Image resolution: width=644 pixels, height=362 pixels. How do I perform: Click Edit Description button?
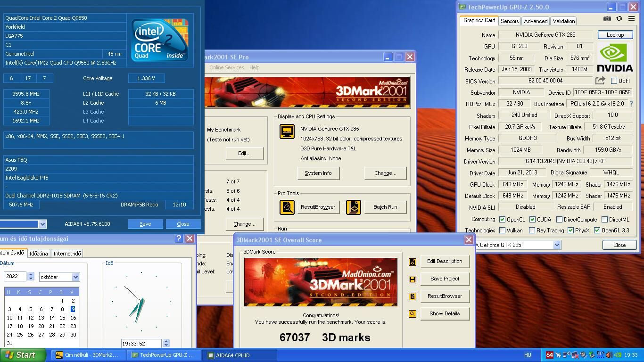[x=445, y=261]
